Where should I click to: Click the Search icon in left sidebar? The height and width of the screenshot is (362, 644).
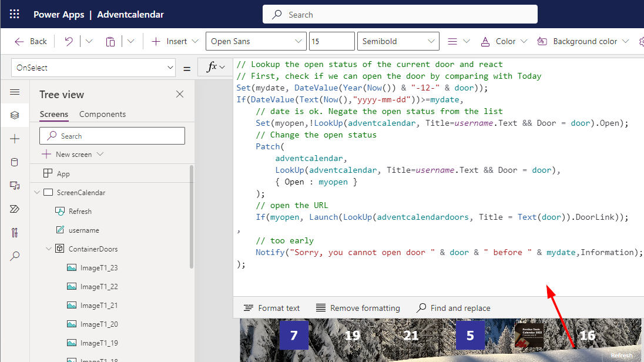tap(15, 256)
